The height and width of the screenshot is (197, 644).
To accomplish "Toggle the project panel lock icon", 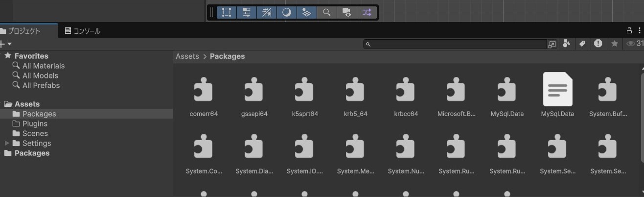I will pos(629,30).
